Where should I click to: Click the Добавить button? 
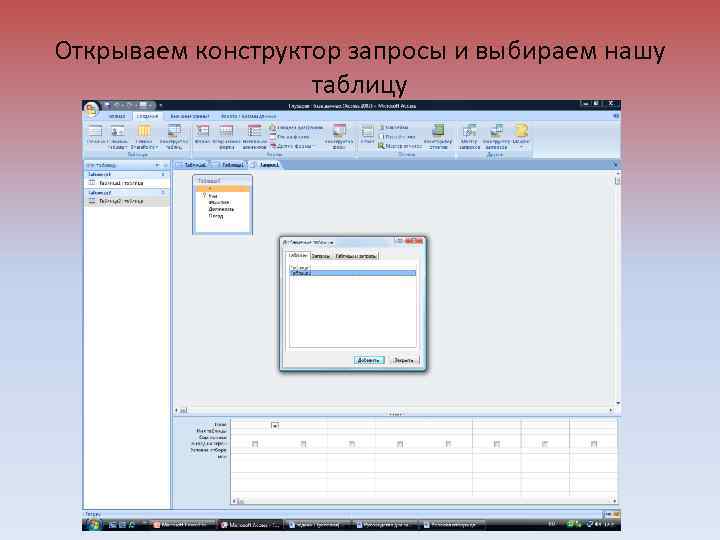point(368,360)
